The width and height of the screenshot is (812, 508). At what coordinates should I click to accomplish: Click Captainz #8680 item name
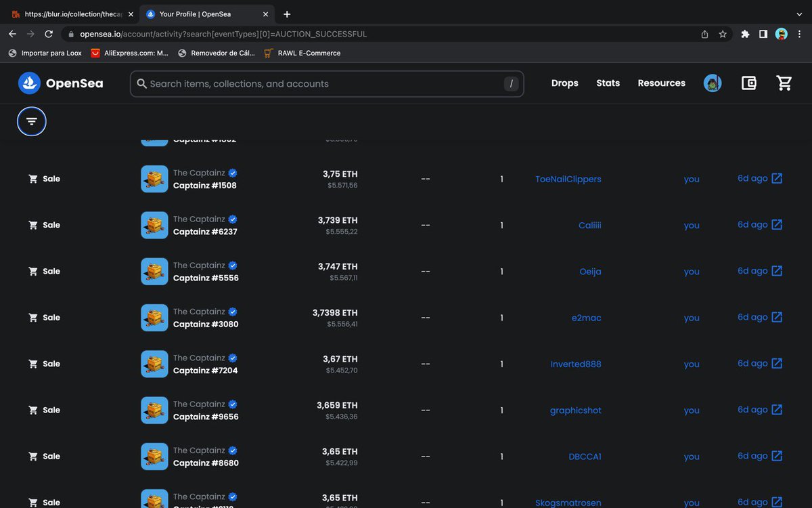coord(206,463)
